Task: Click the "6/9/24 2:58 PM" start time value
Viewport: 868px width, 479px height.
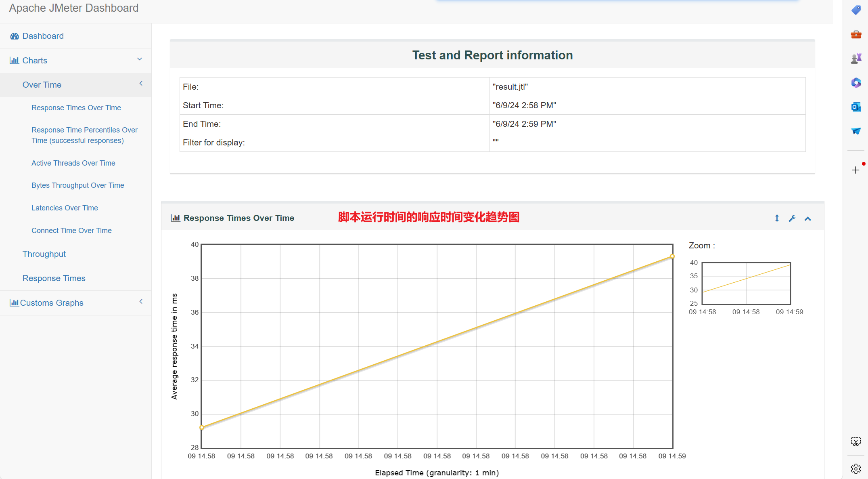Action: coord(524,105)
